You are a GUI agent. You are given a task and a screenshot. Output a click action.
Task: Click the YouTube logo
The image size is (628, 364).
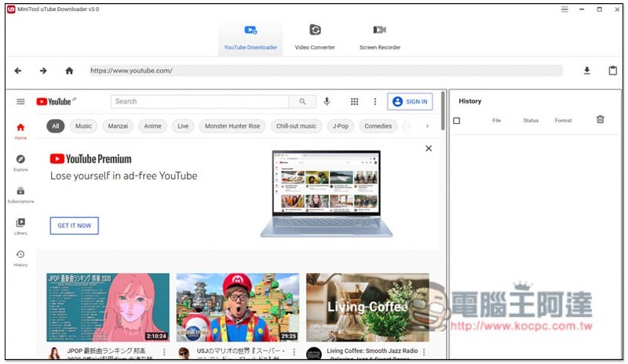(x=56, y=102)
